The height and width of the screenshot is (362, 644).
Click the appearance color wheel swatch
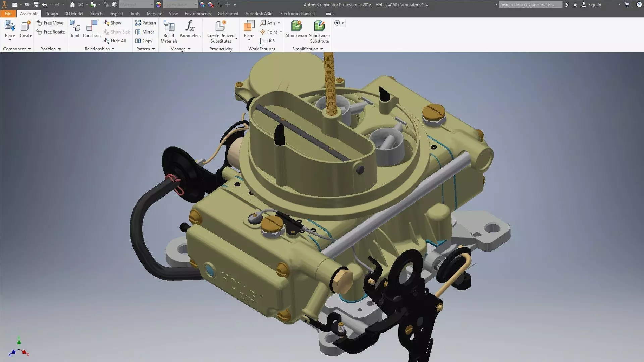(158, 5)
